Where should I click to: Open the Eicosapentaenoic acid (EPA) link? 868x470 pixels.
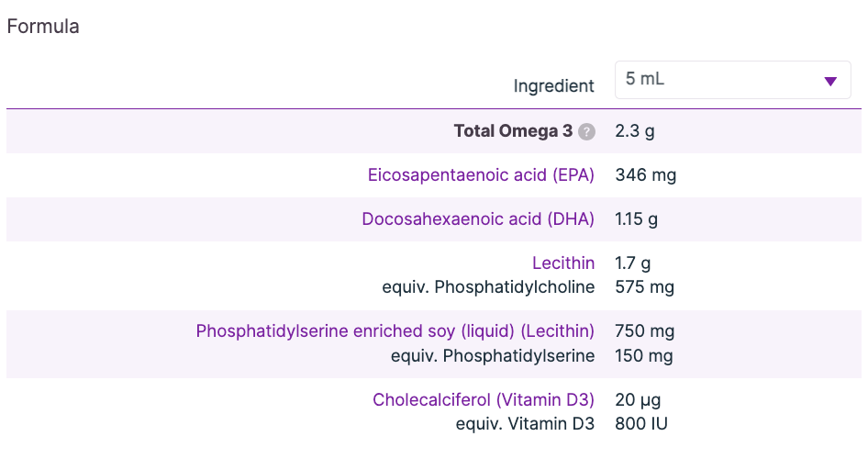(x=481, y=174)
